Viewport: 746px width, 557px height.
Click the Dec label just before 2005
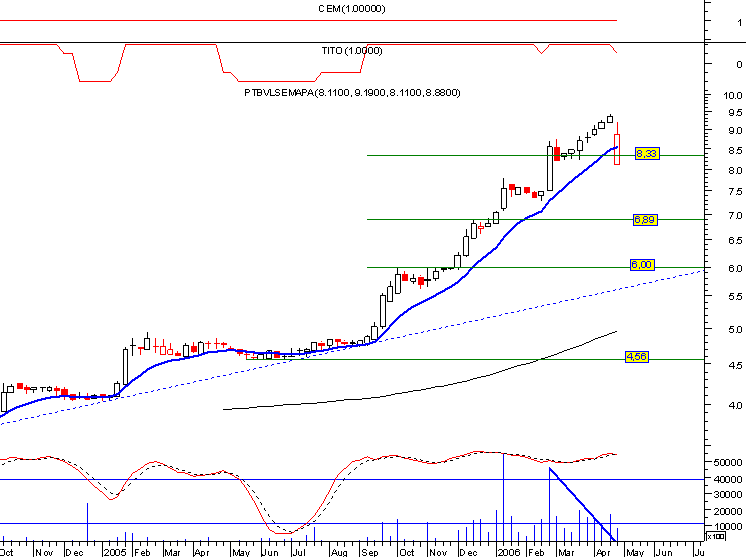pos(75,552)
